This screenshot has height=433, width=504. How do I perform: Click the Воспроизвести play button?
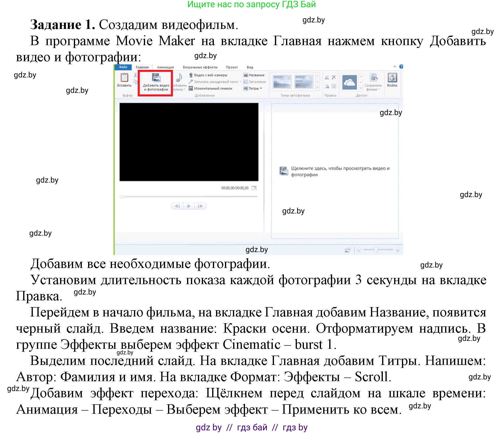point(189,206)
